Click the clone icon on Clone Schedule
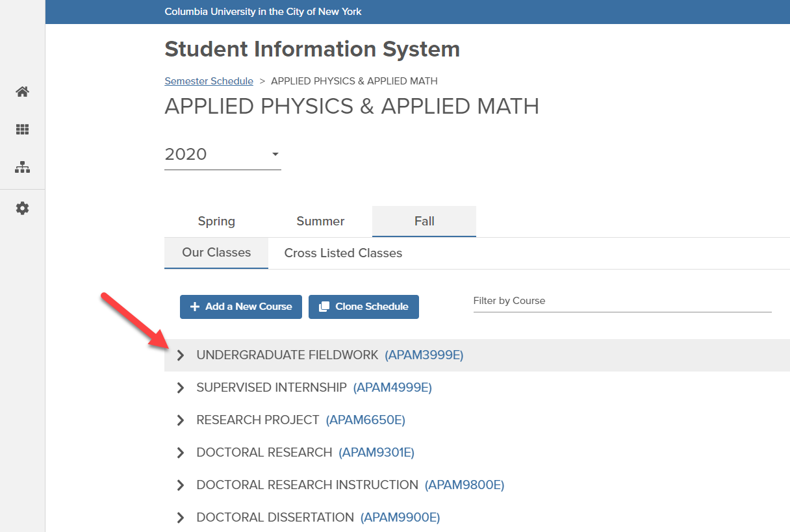This screenshot has width=790, height=532. click(x=324, y=307)
